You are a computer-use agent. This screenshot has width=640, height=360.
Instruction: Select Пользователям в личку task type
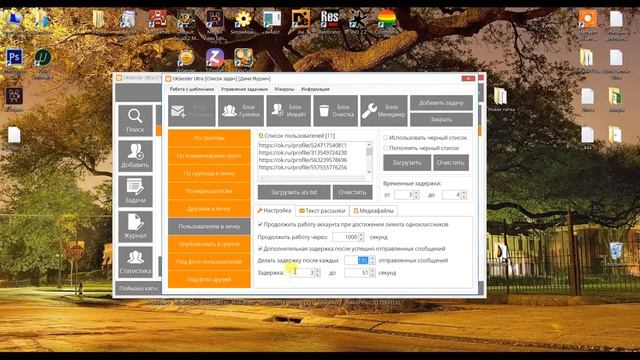tap(209, 226)
